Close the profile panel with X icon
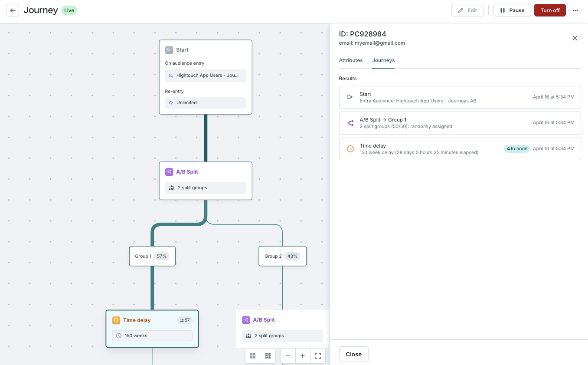The height and width of the screenshot is (365, 588). [x=575, y=38]
